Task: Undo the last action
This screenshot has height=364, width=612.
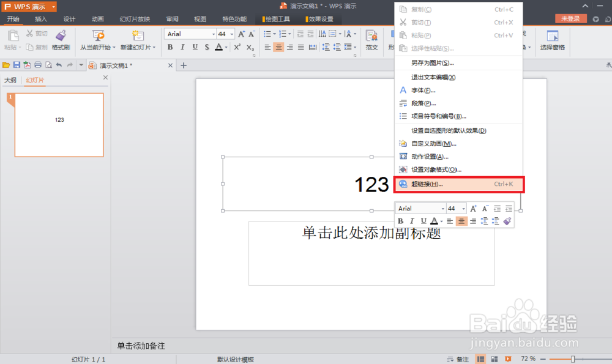Action: tap(59, 65)
